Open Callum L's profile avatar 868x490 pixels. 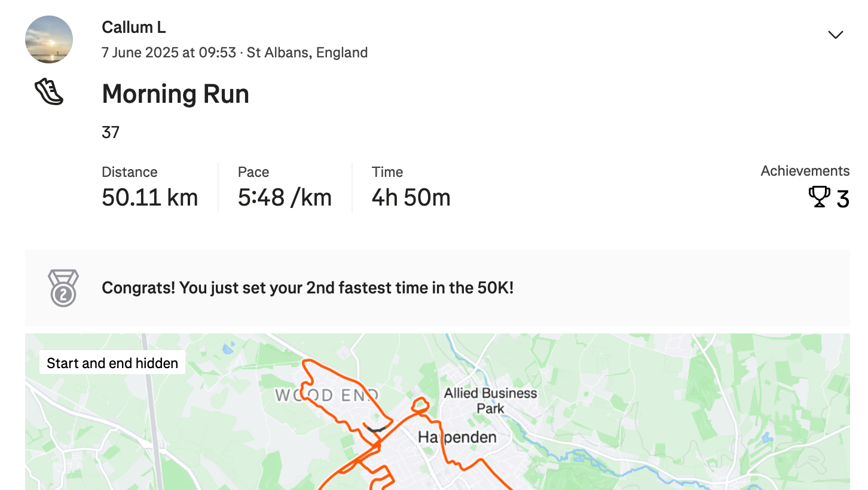pyautogui.click(x=49, y=39)
